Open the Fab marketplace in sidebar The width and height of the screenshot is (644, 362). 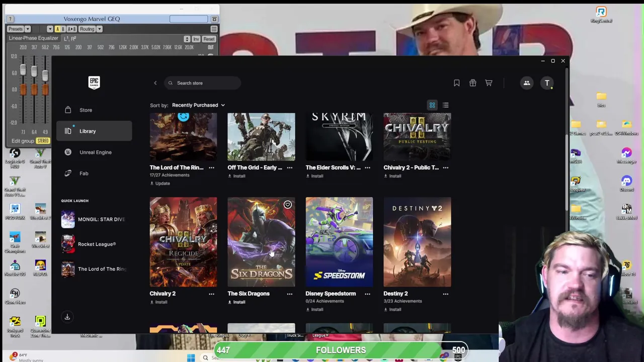pyautogui.click(x=94, y=173)
